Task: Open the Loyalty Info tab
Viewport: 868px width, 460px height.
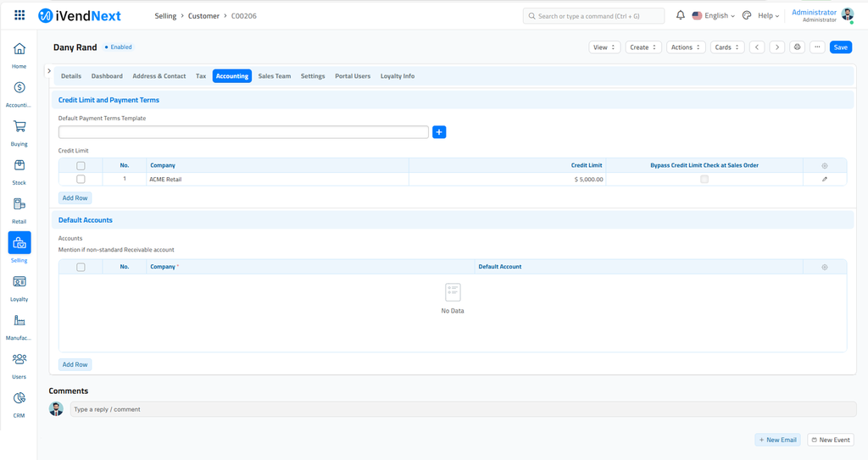Action: (397, 76)
